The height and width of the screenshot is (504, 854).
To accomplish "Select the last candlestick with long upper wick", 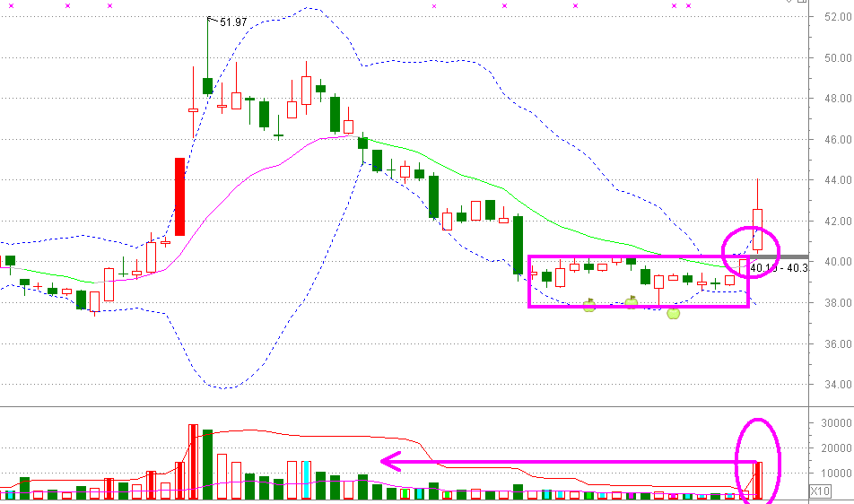I will coord(757,215).
